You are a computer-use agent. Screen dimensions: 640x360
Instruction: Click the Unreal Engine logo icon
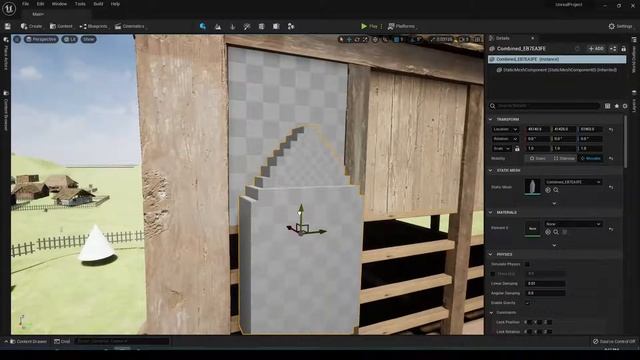click(9, 8)
